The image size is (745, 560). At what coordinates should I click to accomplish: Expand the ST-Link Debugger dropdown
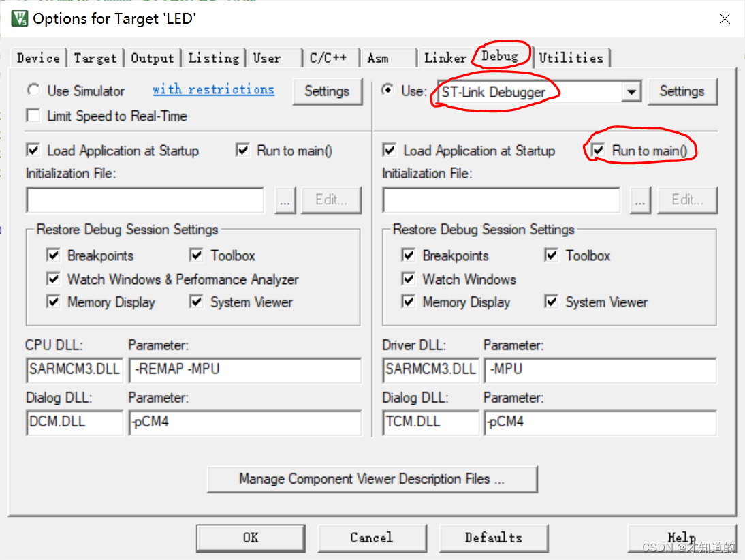(x=631, y=92)
